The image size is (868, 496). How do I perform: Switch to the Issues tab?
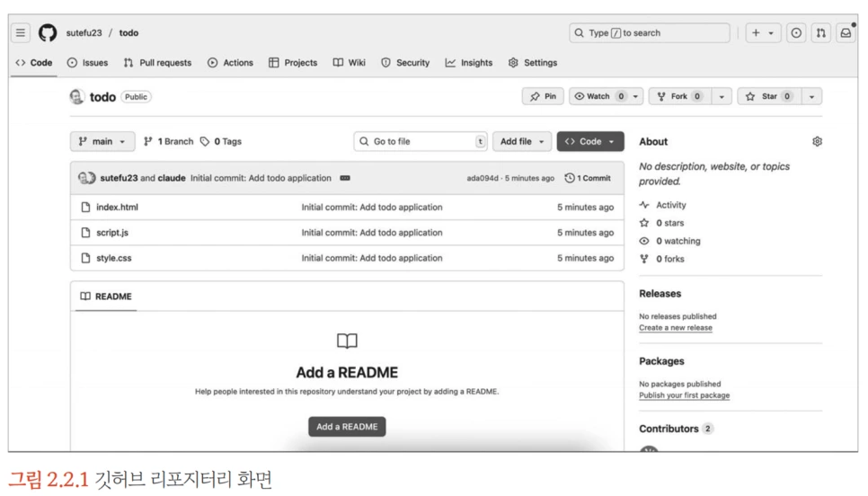click(x=87, y=63)
